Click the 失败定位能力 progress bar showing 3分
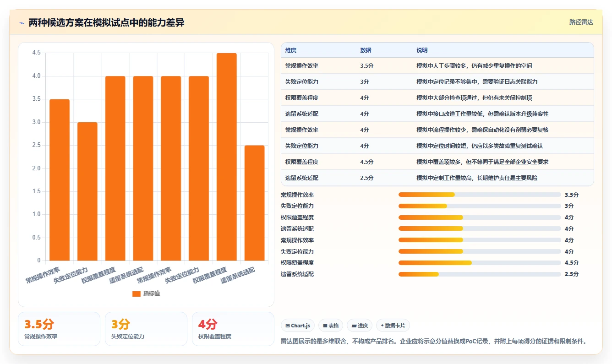Screen dimensions: 612x364 [480, 206]
